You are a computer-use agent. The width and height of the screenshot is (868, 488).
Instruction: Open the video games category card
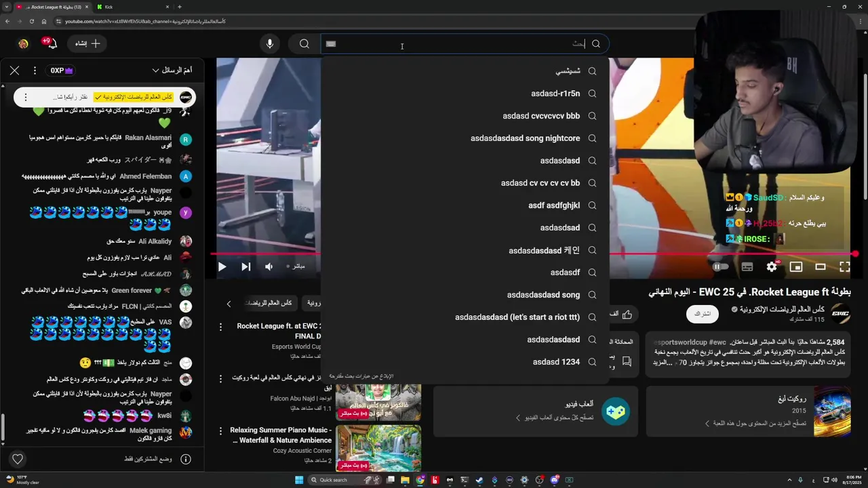(x=536, y=411)
